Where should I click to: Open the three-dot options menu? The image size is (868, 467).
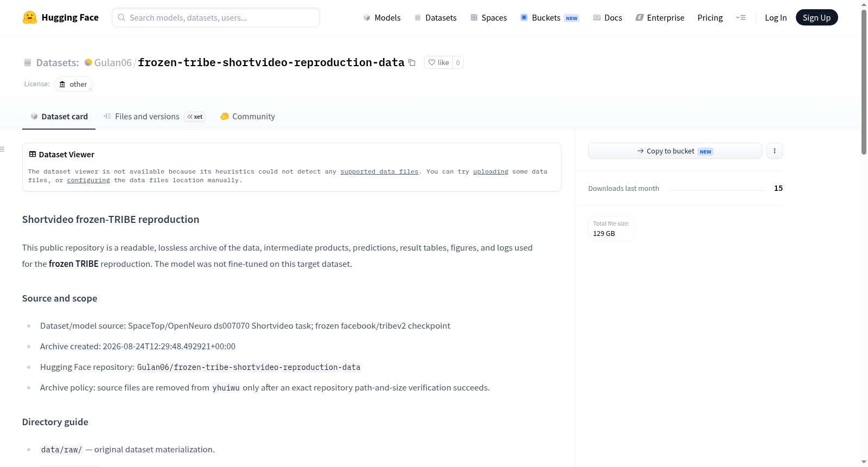774,151
